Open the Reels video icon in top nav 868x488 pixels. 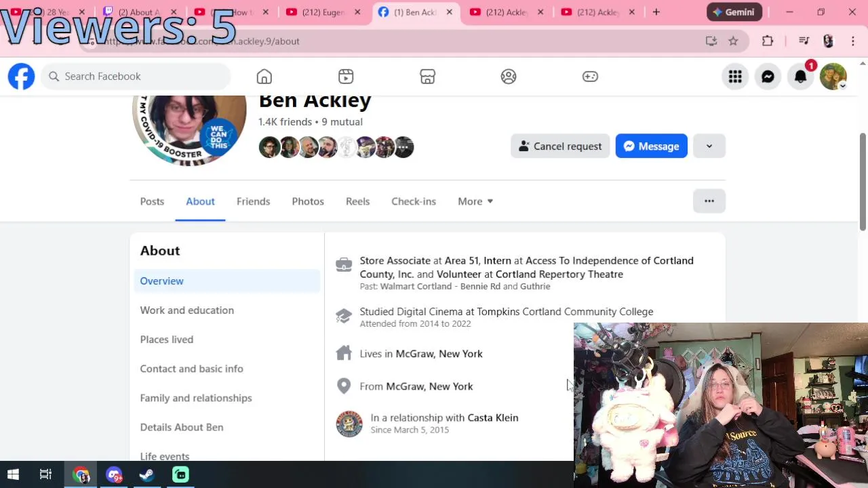(x=346, y=77)
